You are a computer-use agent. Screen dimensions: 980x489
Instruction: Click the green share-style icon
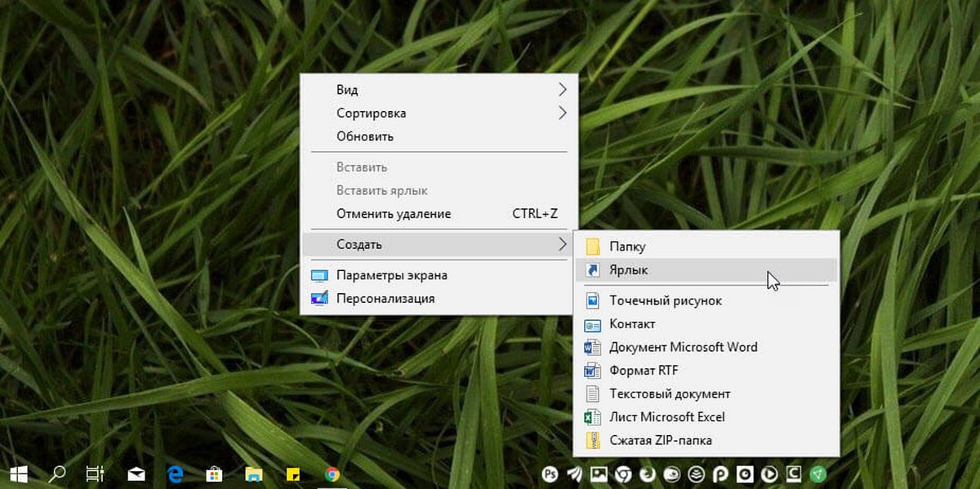pos(818,473)
